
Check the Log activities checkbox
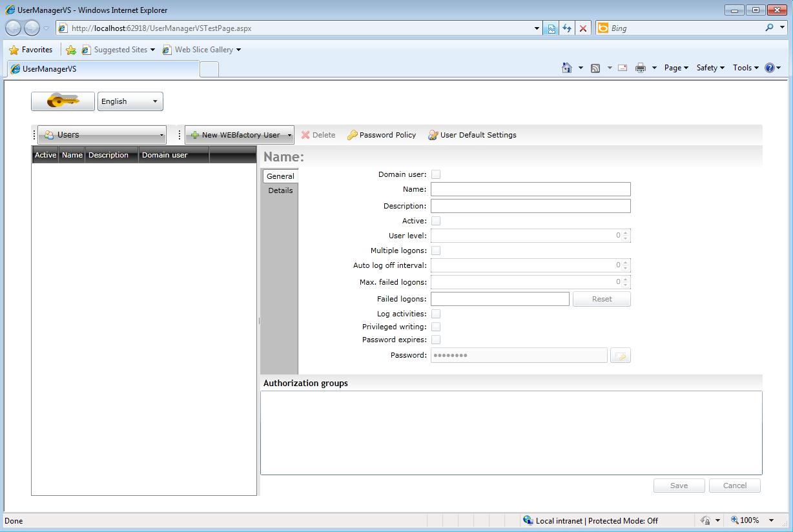coord(436,314)
